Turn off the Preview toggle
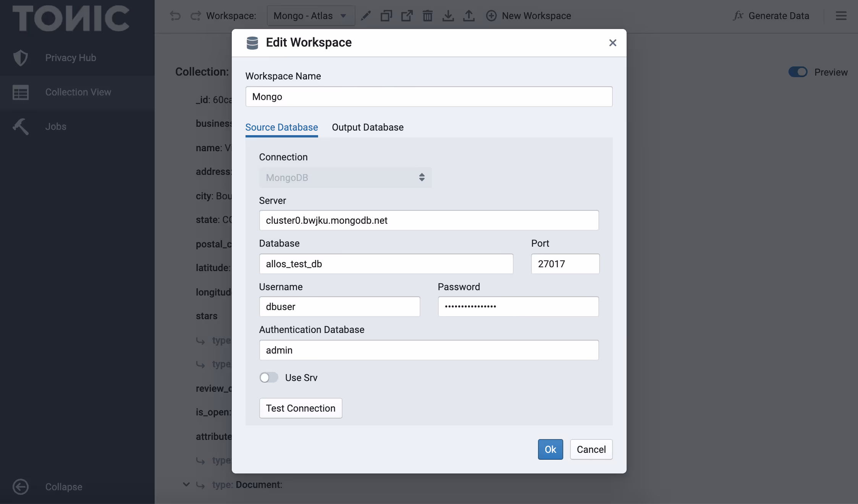 click(x=798, y=72)
